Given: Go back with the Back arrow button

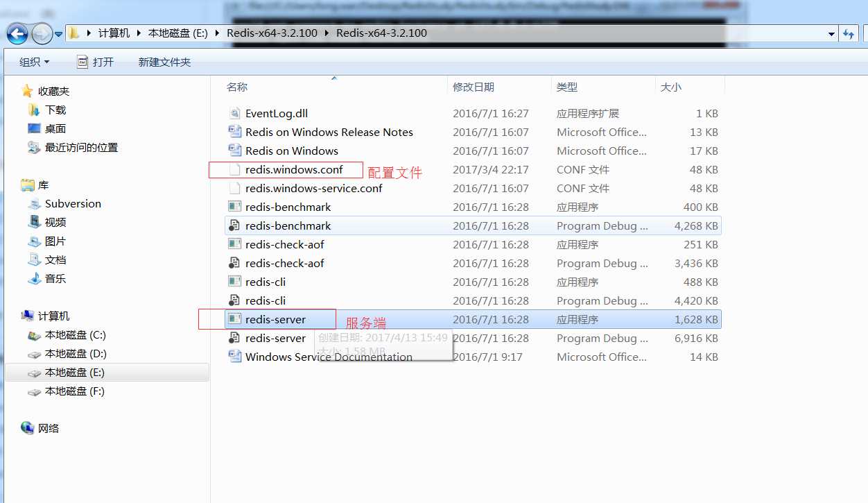Looking at the screenshot, I should click(x=17, y=33).
